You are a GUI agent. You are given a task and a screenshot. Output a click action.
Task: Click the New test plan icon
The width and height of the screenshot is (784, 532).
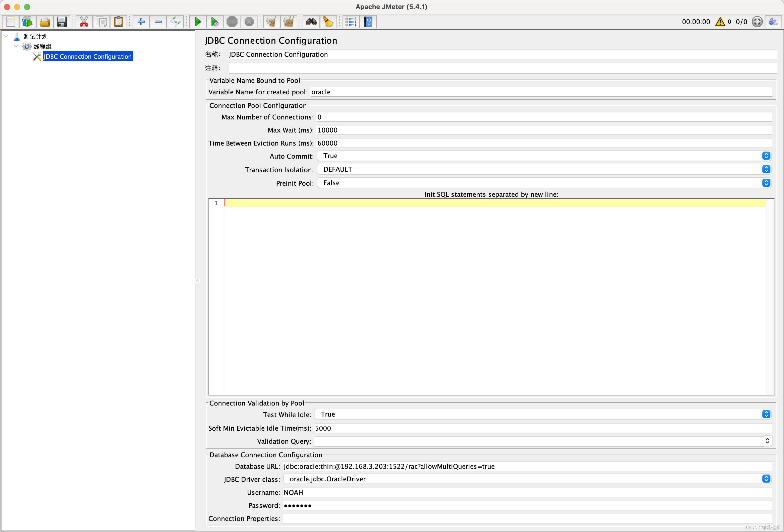[11, 22]
